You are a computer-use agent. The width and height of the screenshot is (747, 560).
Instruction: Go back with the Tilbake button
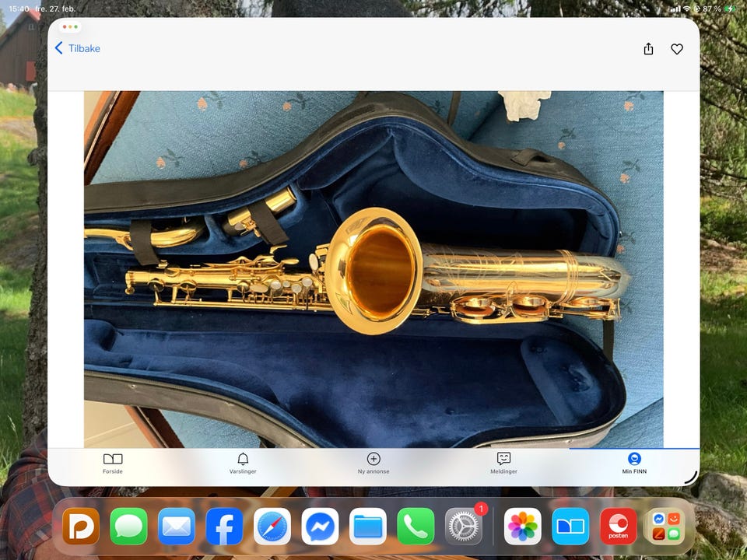coord(77,48)
